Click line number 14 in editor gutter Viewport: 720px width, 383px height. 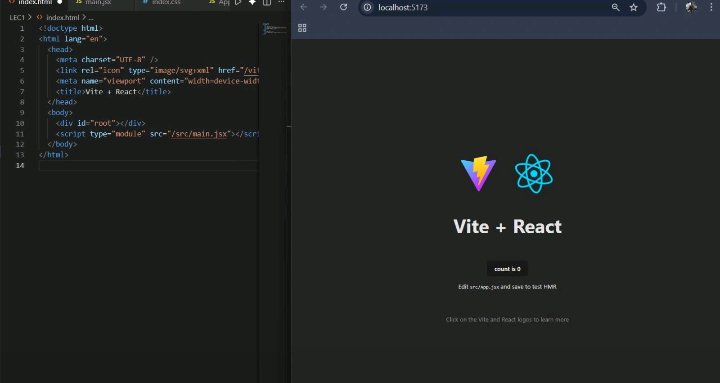tap(20, 165)
